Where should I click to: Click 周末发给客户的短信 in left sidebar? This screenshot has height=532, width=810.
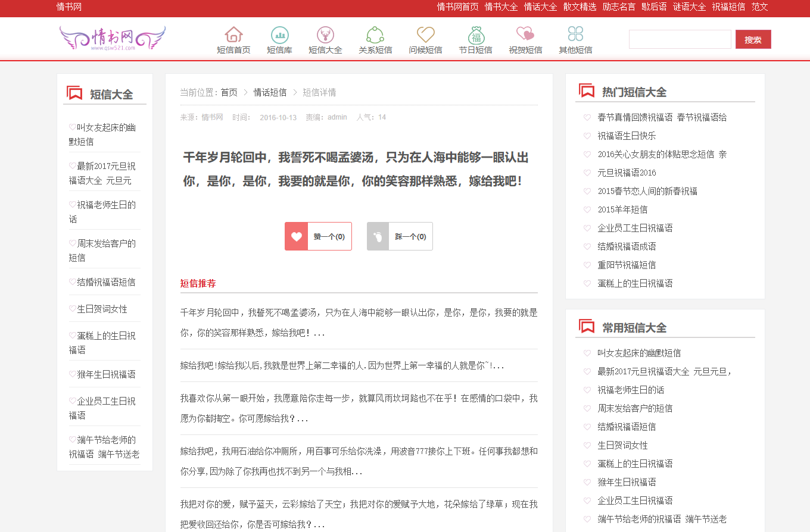[102, 251]
